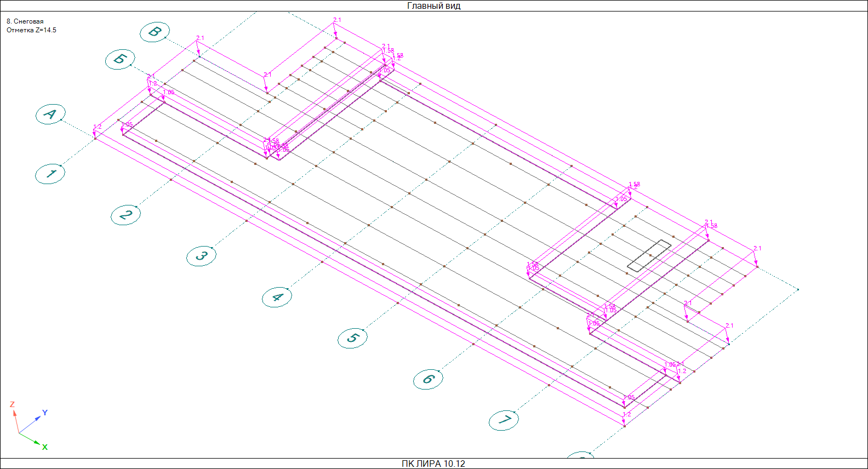Click the '8. Снеговая' load case label
868x469 pixels.
25,21
